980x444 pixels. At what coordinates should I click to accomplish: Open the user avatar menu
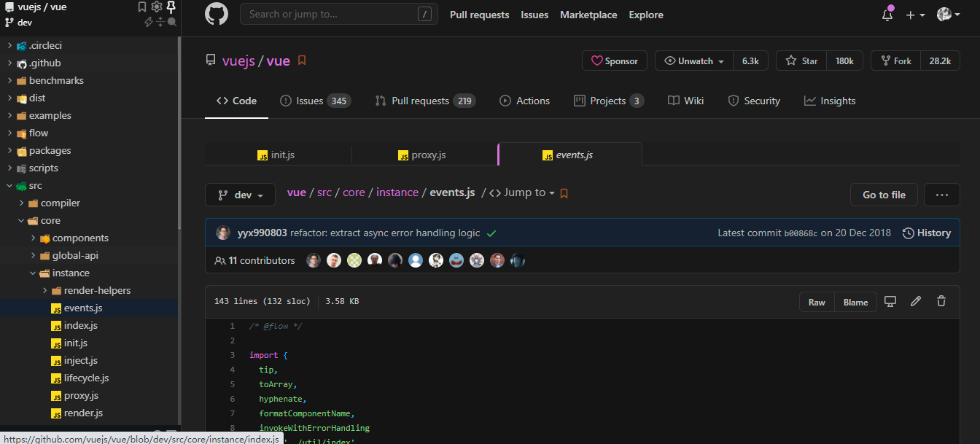coord(948,15)
